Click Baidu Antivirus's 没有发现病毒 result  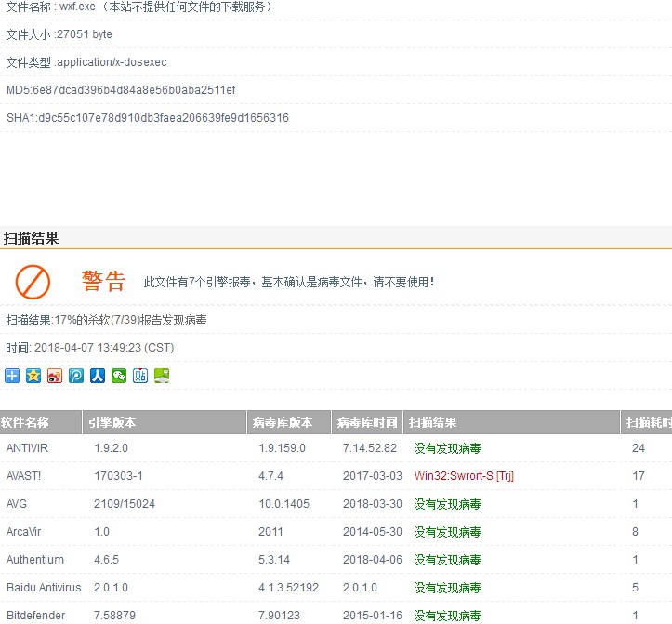coord(447,588)
